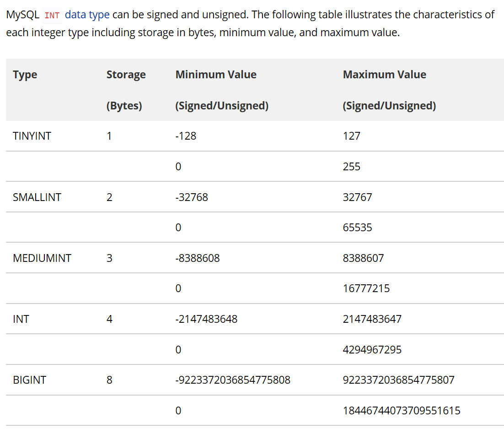Viewport: 504px width, 429px height.
Task: Select the SMALLINT type cell
Action: tap(37, 197)
